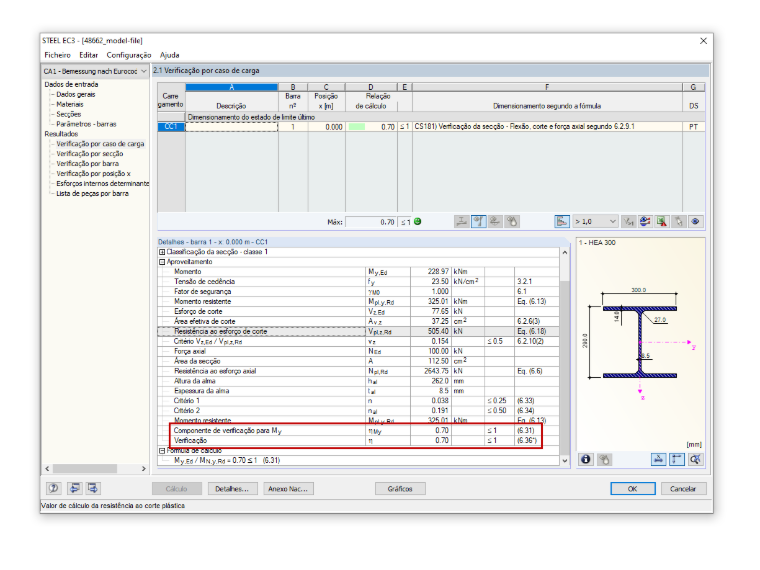Viewport: 760px width, 570px height.
Task: Select 'Lista de peças por barra' item
Action: coord(92,193)
